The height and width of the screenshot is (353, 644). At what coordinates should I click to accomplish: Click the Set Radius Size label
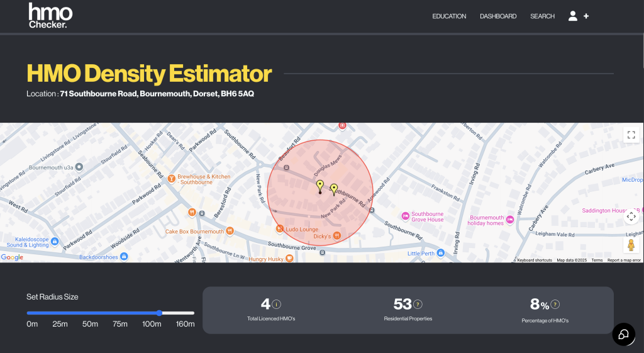tap(52, 297)
